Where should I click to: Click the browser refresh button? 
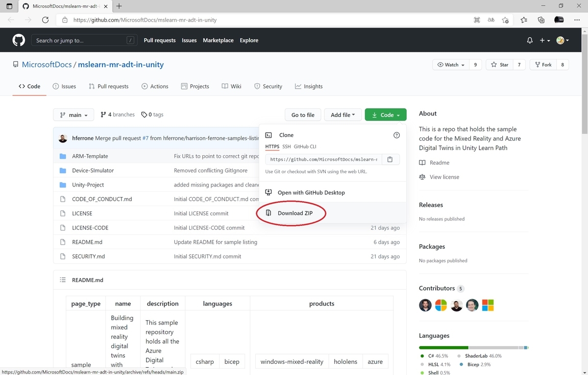point(46,20)
